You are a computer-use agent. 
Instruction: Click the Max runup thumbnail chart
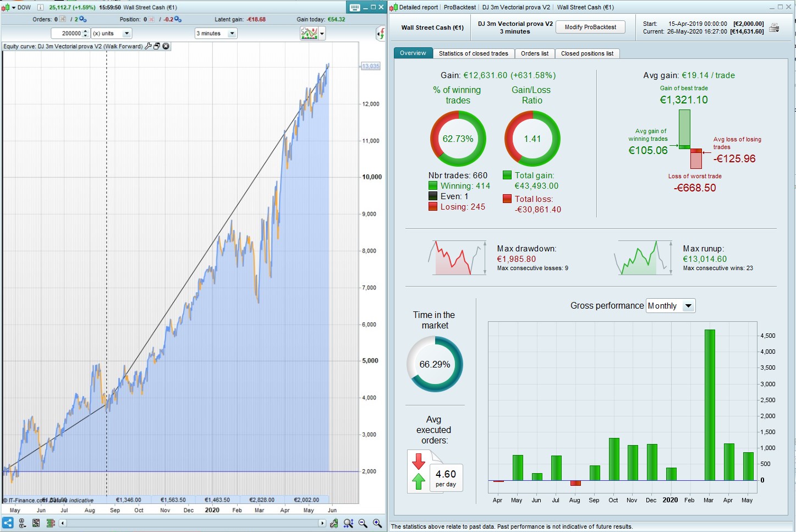coord(644,257)
